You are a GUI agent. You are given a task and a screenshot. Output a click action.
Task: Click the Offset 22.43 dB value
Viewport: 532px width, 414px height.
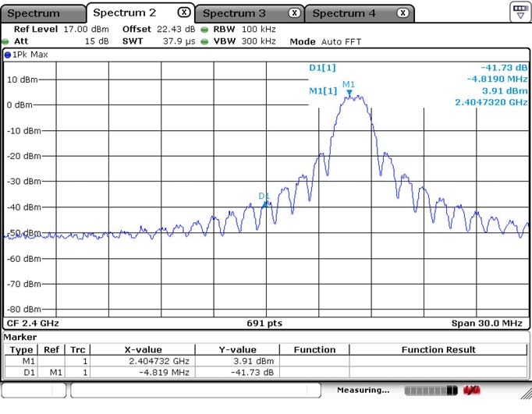tap(176, 29)
